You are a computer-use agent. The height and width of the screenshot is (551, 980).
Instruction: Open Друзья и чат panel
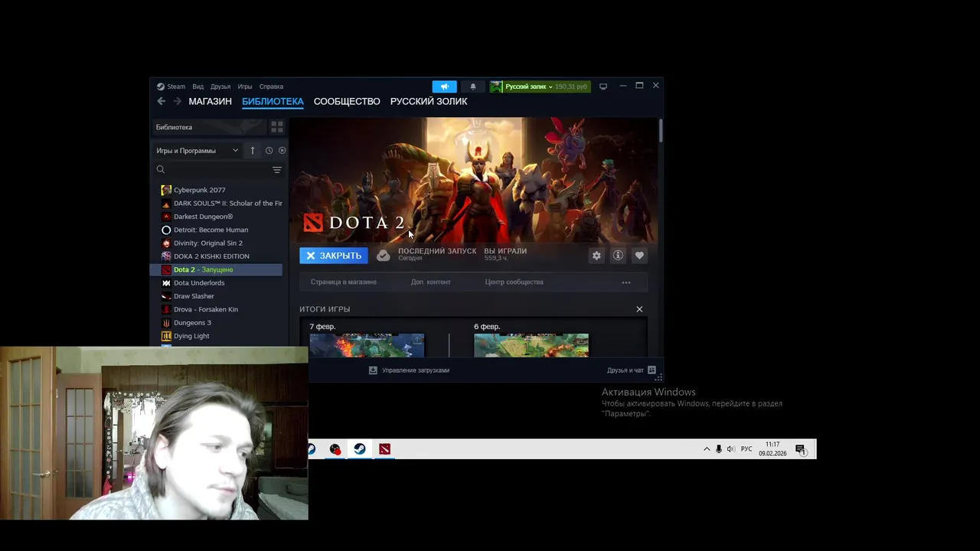pyautogui.click(x=632, y=370)
